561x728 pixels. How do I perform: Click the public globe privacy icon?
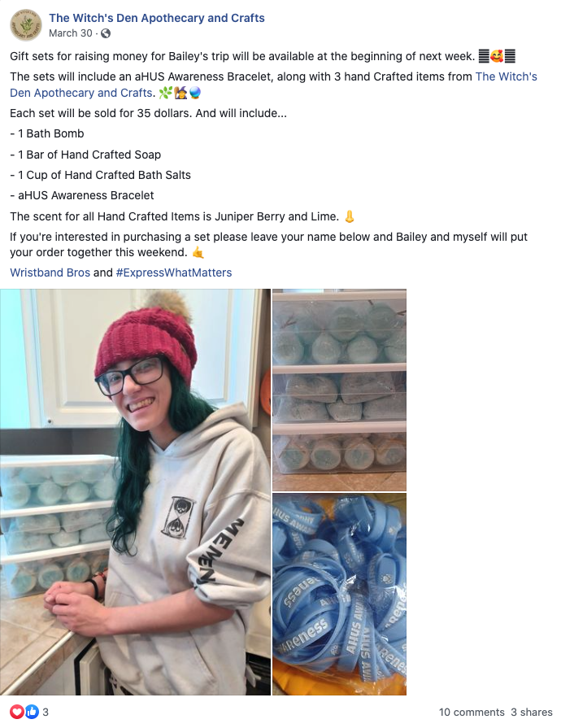click(106, 33)
